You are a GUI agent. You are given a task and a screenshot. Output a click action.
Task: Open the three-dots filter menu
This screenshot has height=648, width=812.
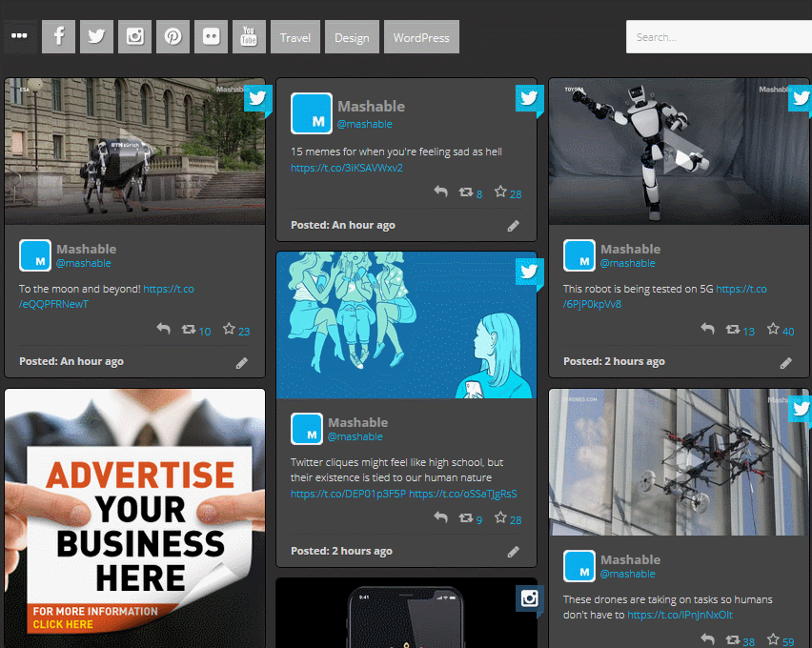(20, 36)
